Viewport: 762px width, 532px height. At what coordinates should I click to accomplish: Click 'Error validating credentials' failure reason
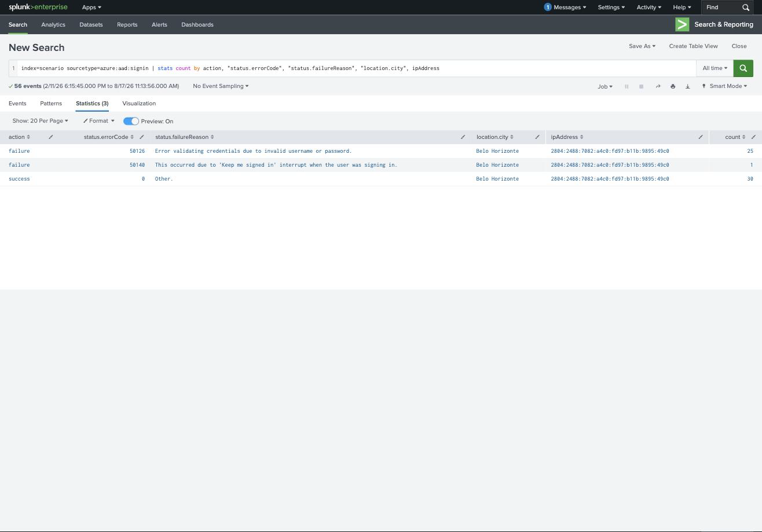[x=253, y=151]
